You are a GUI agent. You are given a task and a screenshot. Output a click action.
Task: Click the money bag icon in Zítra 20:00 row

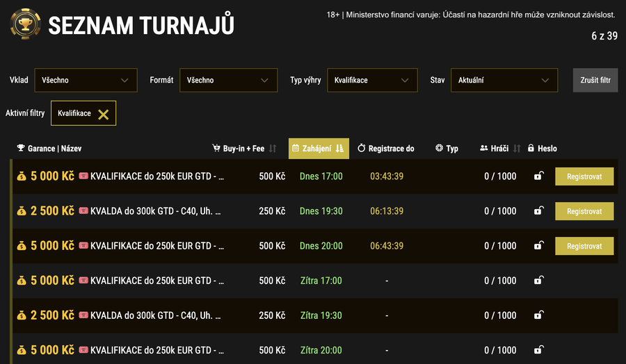pos(22,350)
